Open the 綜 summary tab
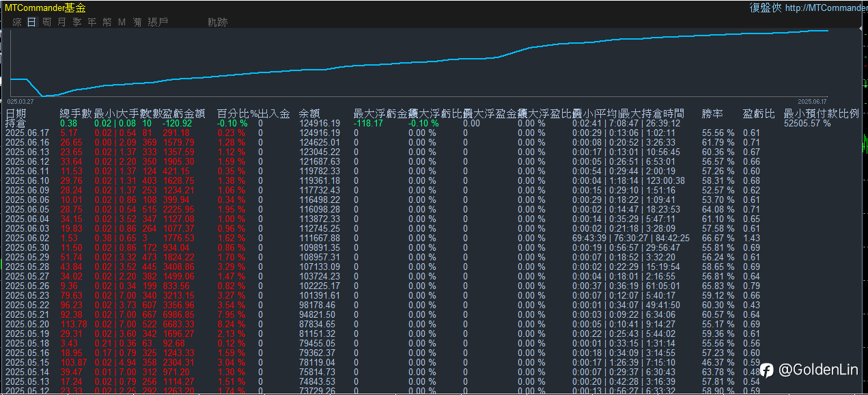868x395 pixels. (x=17, y=22)
